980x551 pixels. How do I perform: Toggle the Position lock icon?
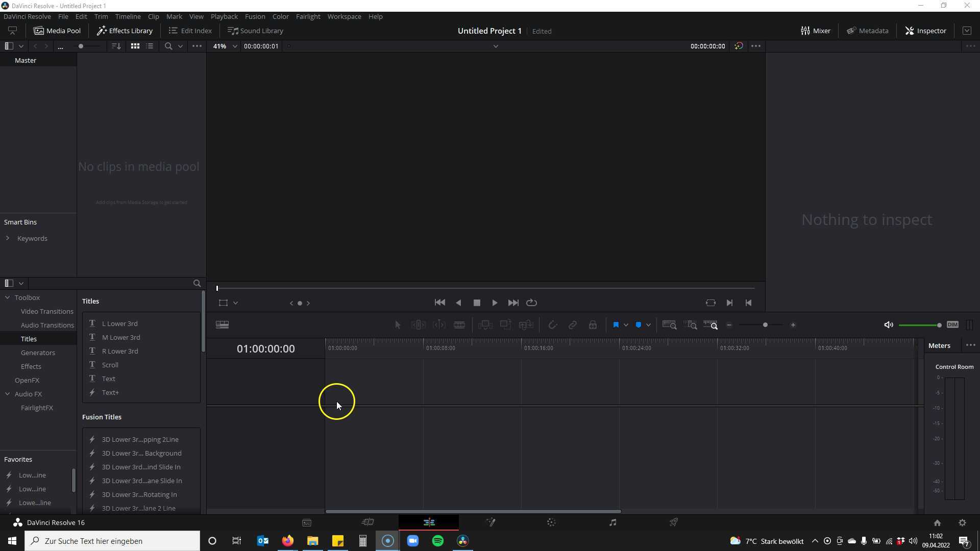pyautogui.click(x=593, y=325)
